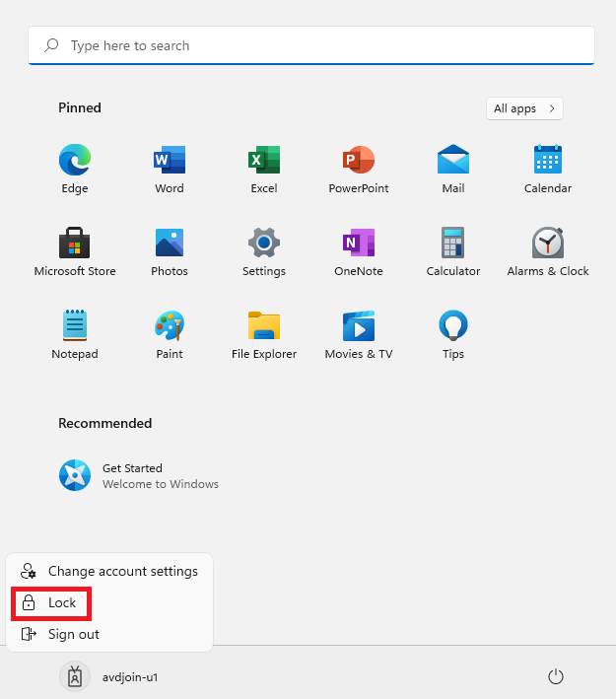
Task: Open the Tips app
Action: pyautogui.click(x=453, y=334)
